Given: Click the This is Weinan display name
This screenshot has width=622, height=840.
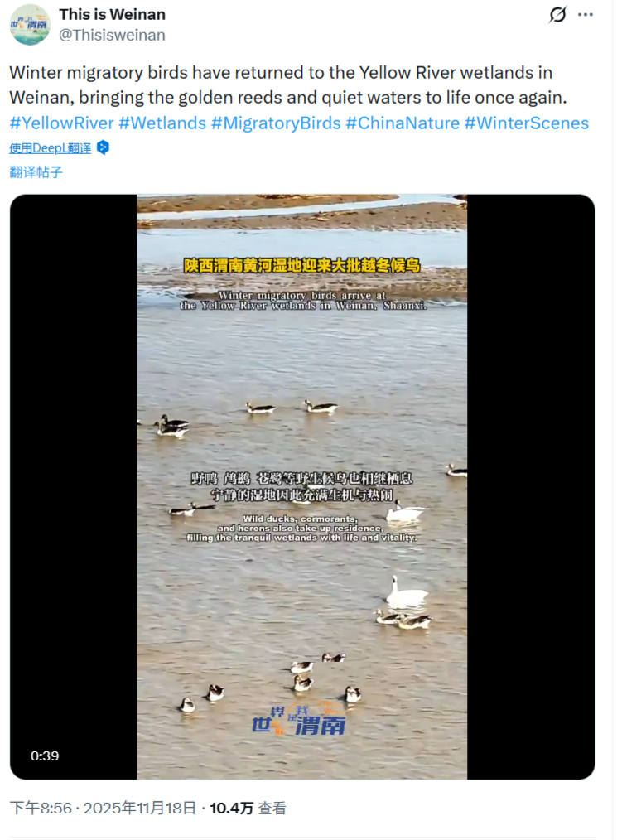Looking at the screenshot, I should point(112,14).
